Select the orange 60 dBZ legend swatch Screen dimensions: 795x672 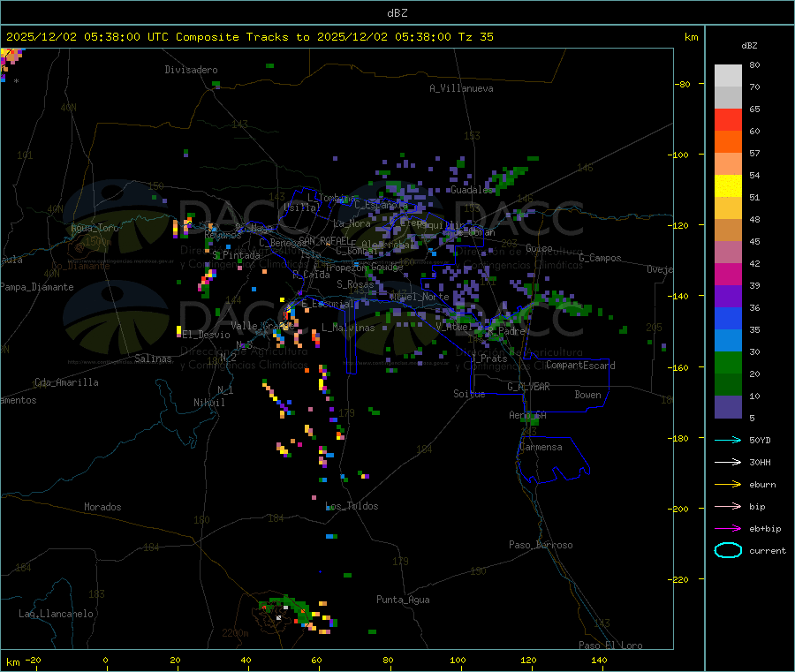pyautogui.click(x=728, y=142)
